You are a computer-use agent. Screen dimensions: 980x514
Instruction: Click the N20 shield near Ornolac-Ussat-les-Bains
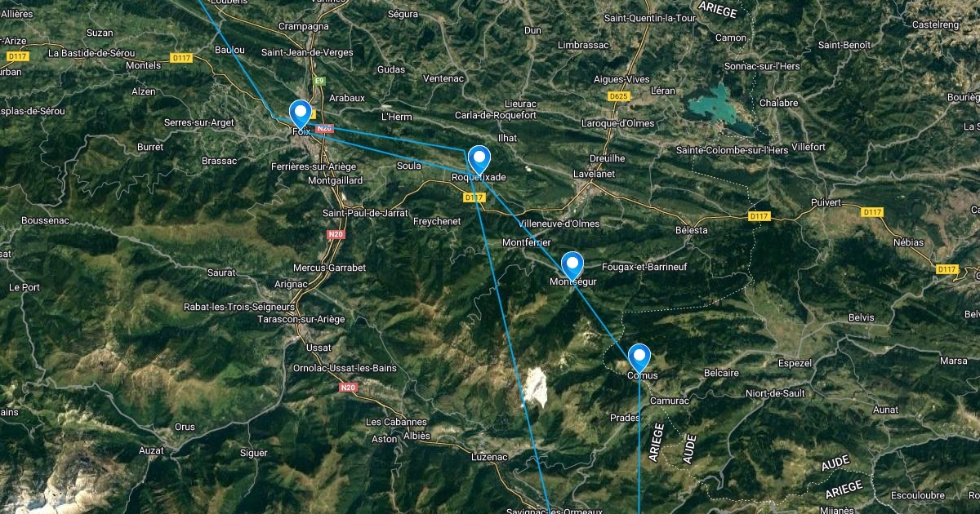349,387
